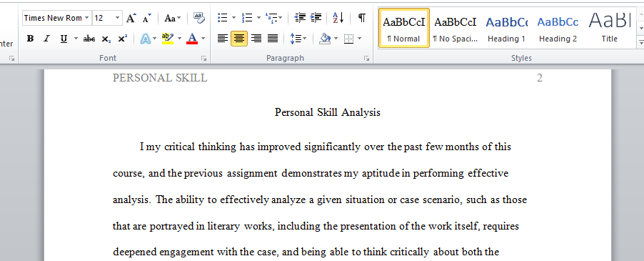The width and height of the screenshot is (644, 261).
Task: Increase paragraph indent
Action: (316, 18)
